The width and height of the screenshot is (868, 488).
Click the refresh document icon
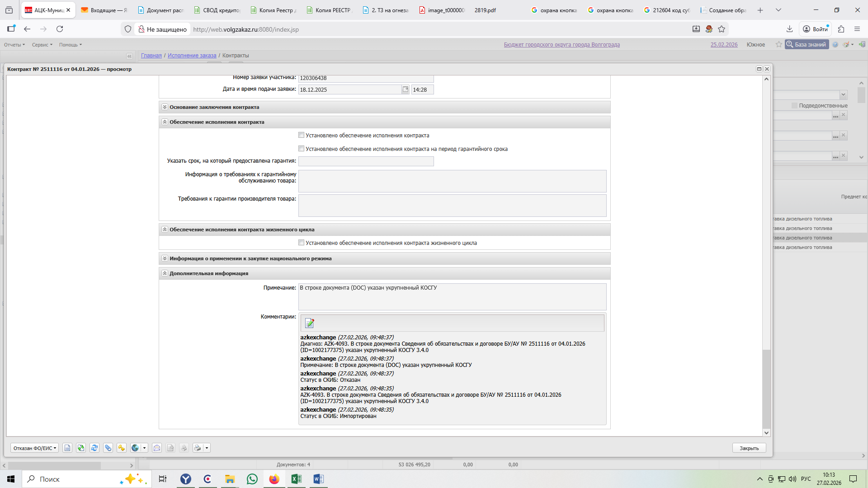[94, 448]
